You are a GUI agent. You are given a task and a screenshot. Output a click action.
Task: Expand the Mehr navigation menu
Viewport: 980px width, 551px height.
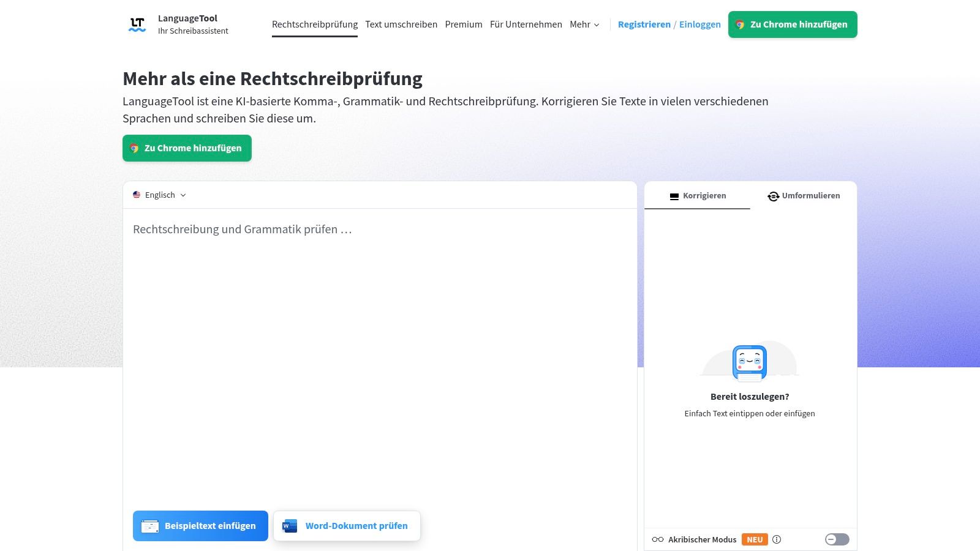584,24
